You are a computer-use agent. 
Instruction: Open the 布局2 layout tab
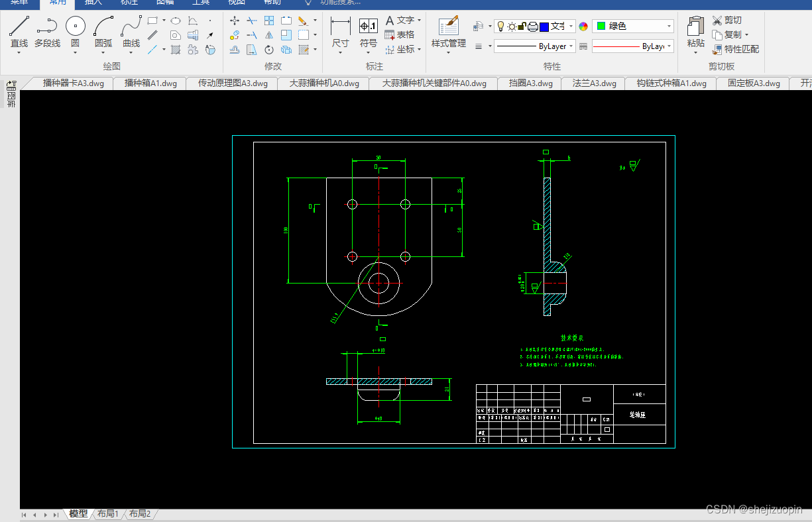[139, 514]
